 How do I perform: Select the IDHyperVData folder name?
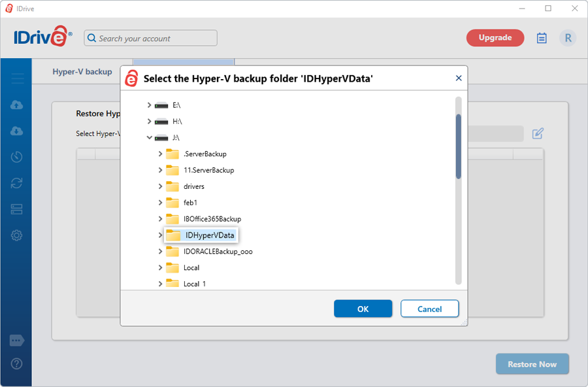point(210,235)
